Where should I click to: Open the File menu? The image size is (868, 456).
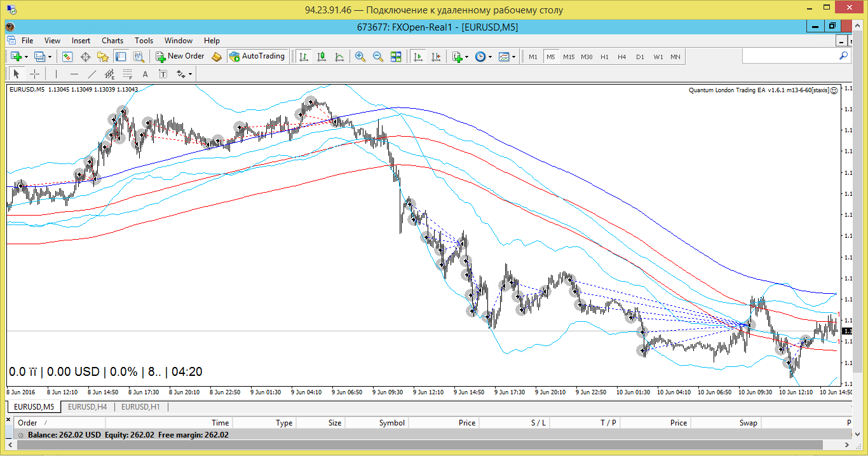pyautogui.click(x=27, y=41)
